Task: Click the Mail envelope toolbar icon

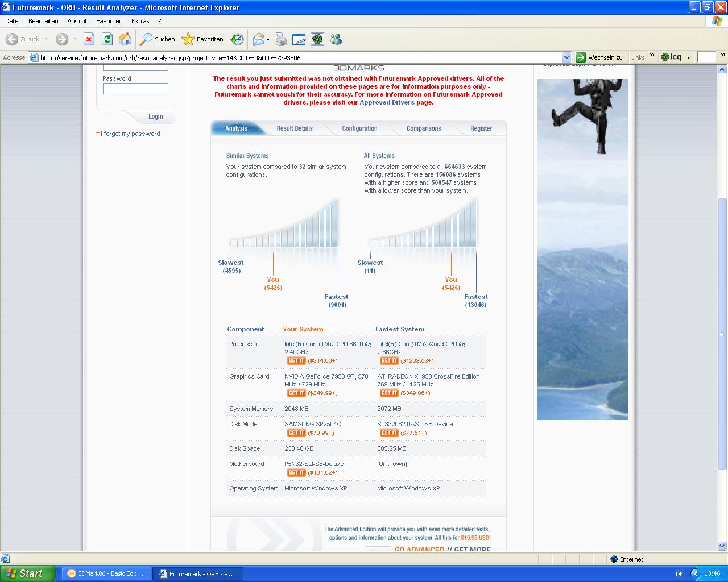Action: pos(259,39)
